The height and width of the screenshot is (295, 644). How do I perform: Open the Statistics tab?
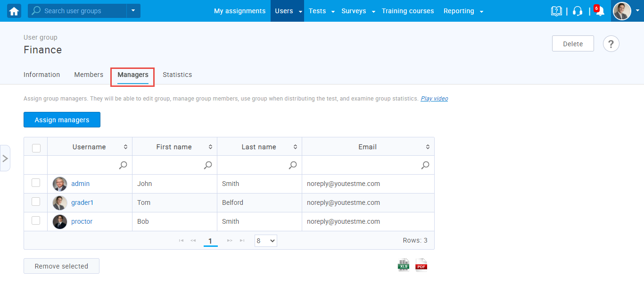(x=177, y=75)
